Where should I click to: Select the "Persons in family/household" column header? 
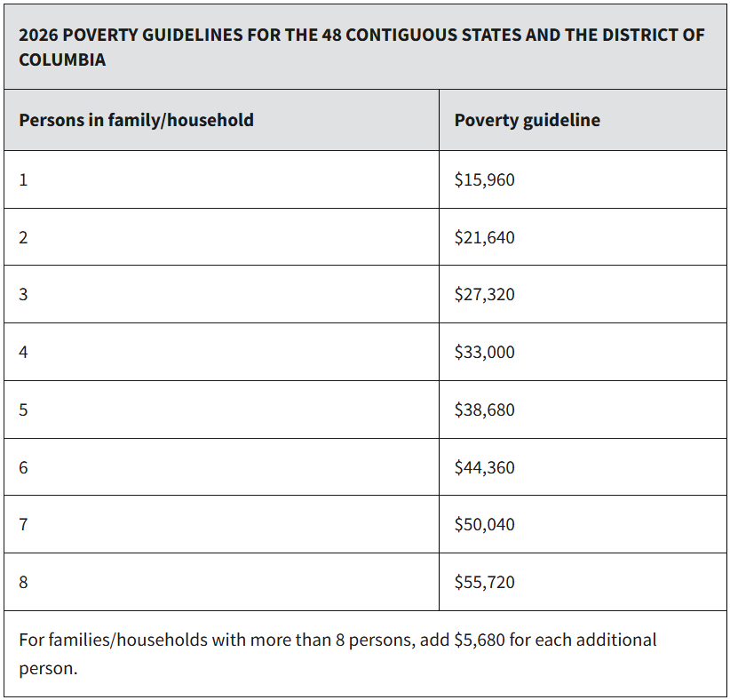pyautogui.click(x=136, y=120)
